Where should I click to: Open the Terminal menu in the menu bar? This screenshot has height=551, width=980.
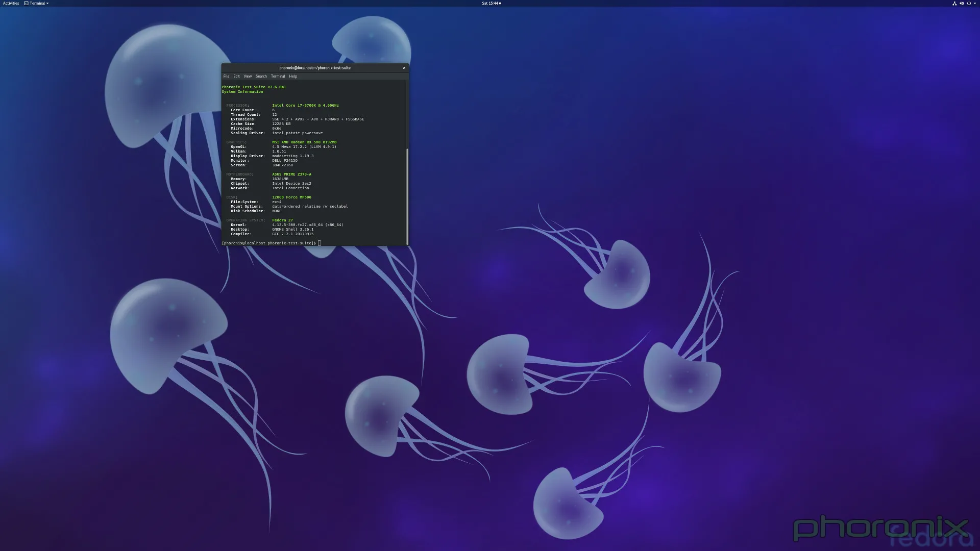click(x=278, y=76)
